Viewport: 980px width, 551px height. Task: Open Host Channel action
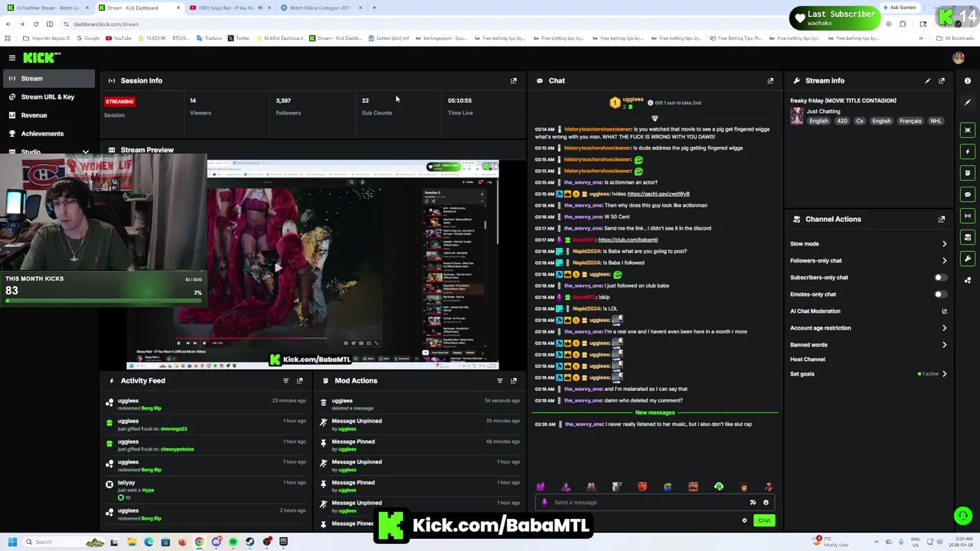(x=808, y=359)
